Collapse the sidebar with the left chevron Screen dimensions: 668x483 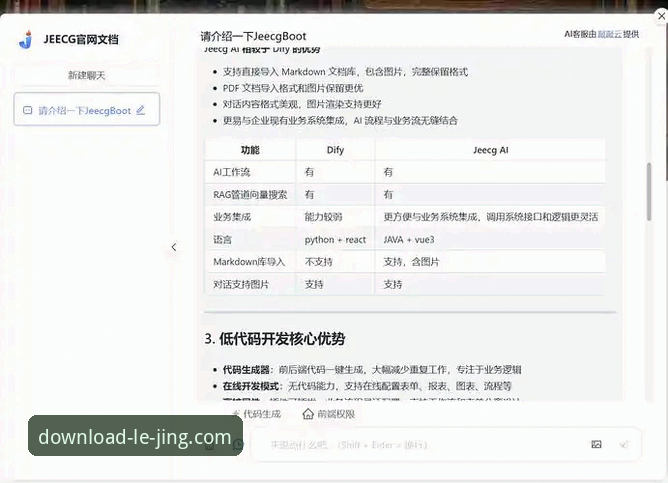[x=173, y=247]
